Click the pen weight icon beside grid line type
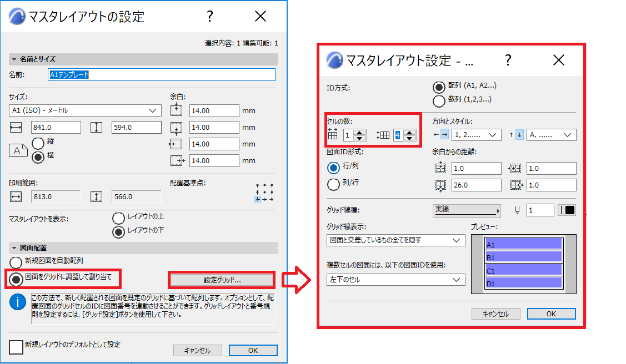The image size is (626, 364). coord(518,210)
